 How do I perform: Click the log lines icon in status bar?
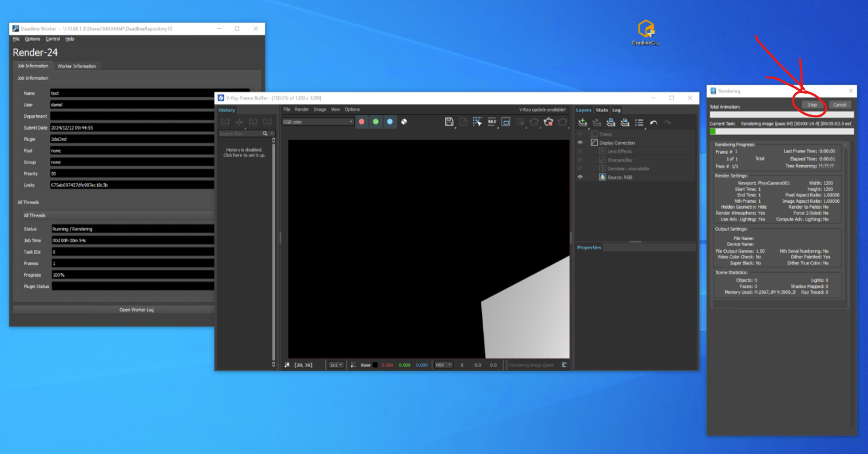click(x=564, y=365)
